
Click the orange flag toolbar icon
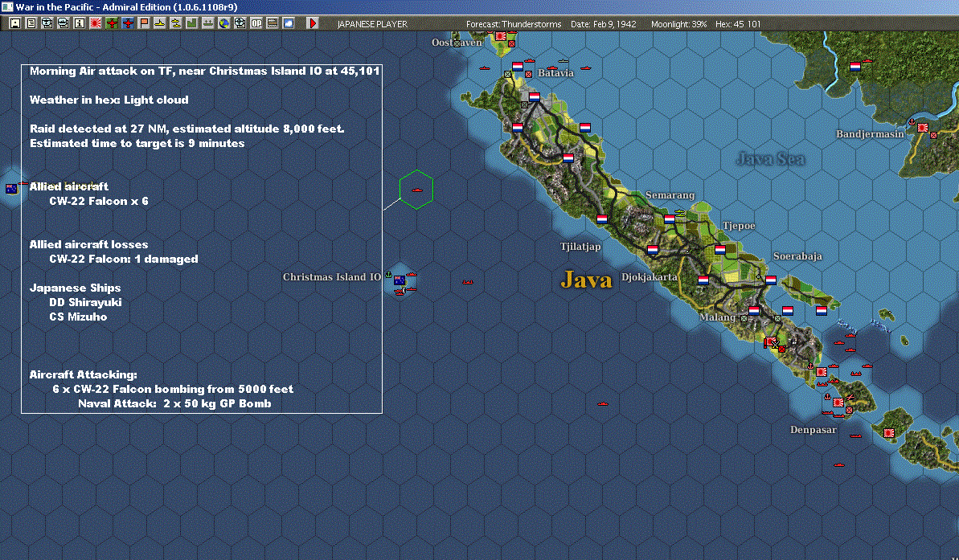(x=144, y=23)
